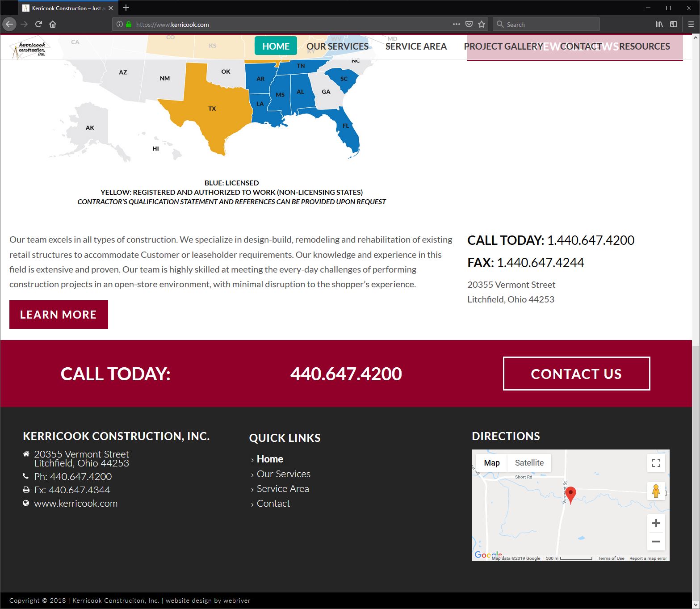Click the fax printer icon in footer

coord(26,490)
